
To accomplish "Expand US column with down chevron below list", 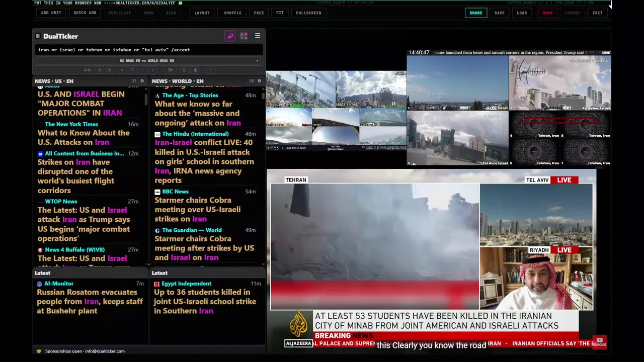I will (x=148, y=264).
